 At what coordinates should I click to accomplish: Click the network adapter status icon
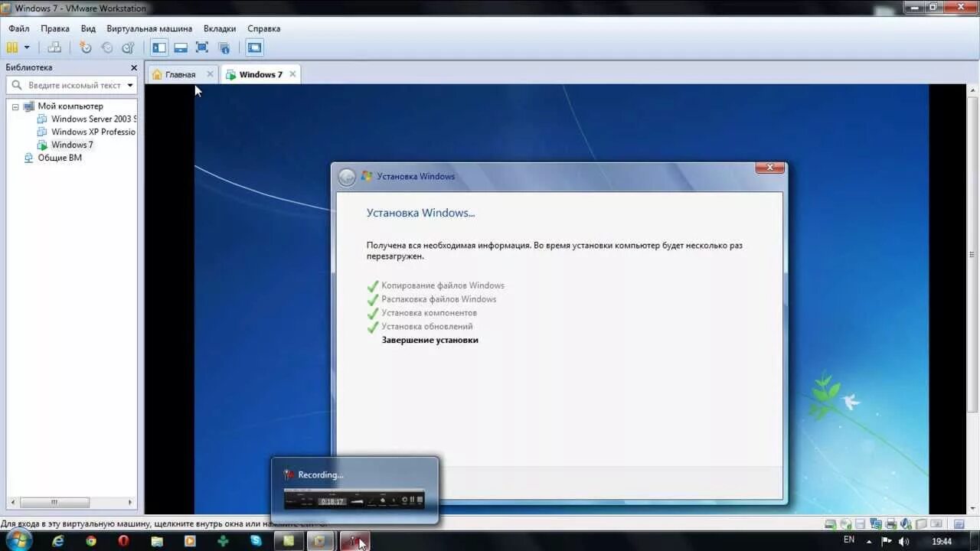pos(875,523)
